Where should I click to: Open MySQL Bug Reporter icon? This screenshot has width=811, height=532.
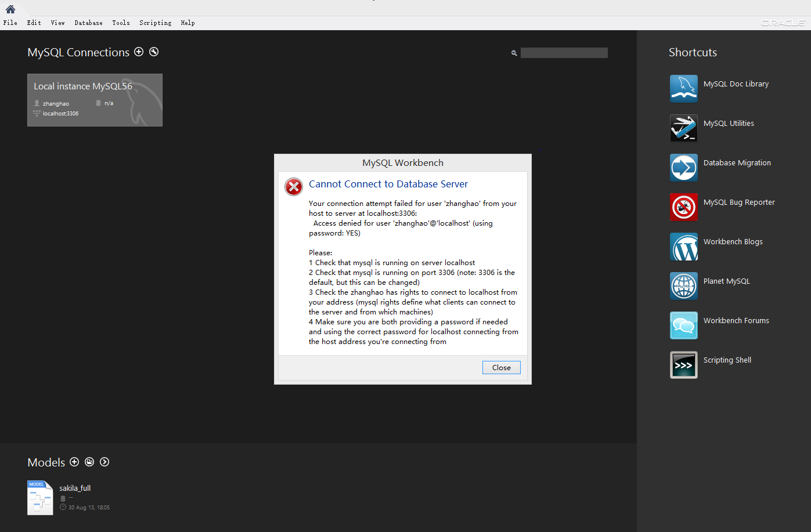[x=684, y=207]
